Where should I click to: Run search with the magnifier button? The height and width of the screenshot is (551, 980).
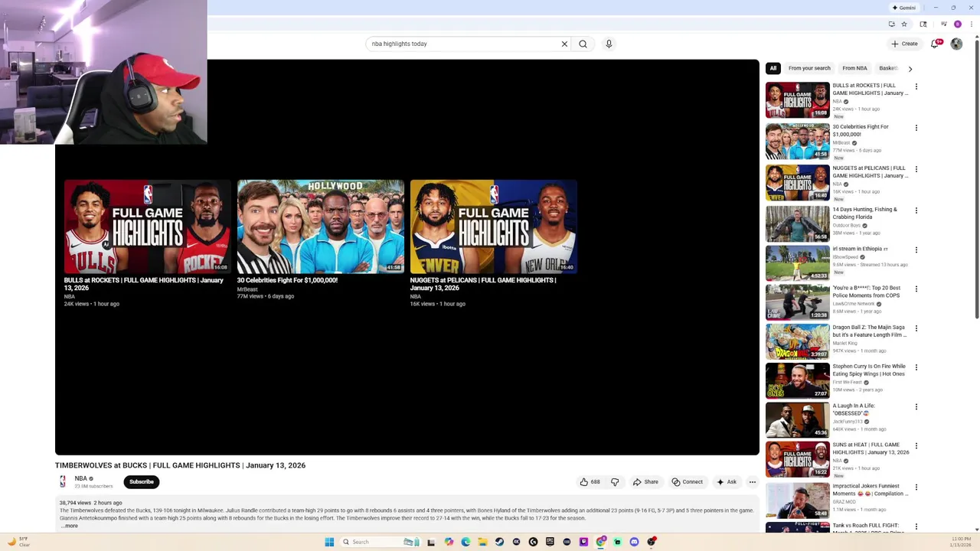[x=583, y=44]
